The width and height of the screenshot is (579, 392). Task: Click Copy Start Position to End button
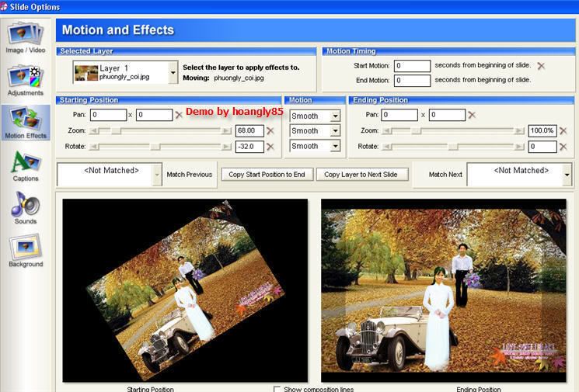[267, 175]
